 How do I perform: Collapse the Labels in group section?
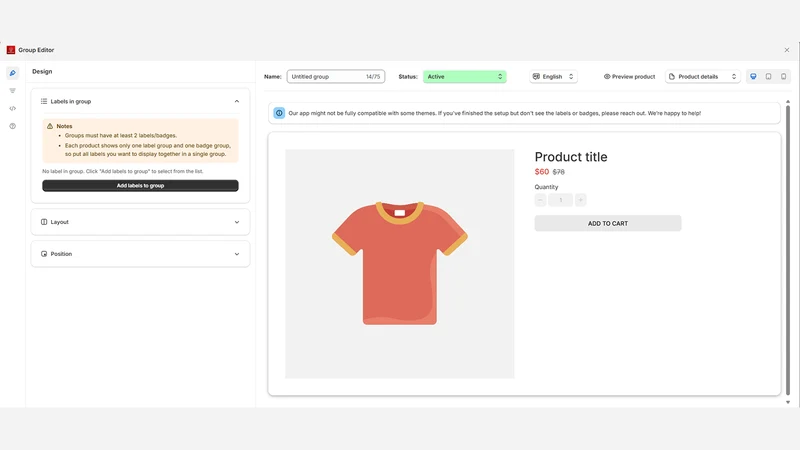click(237, 101)
